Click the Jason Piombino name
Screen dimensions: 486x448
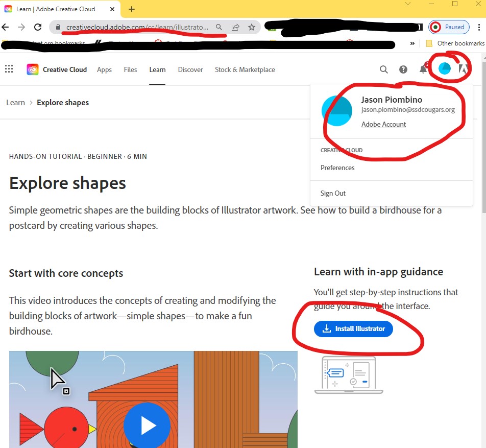pyautogui.click(x=392, y=100)
